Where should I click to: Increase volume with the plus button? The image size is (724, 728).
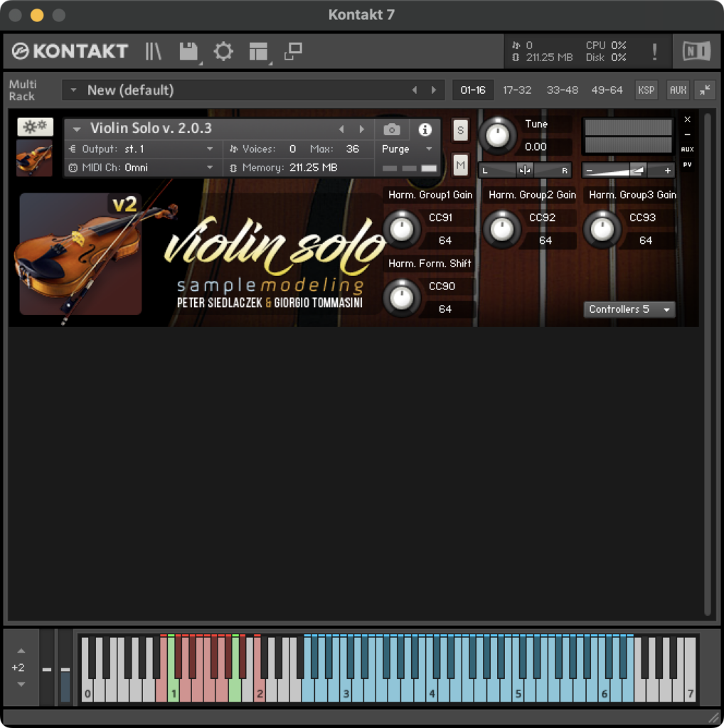667,171
